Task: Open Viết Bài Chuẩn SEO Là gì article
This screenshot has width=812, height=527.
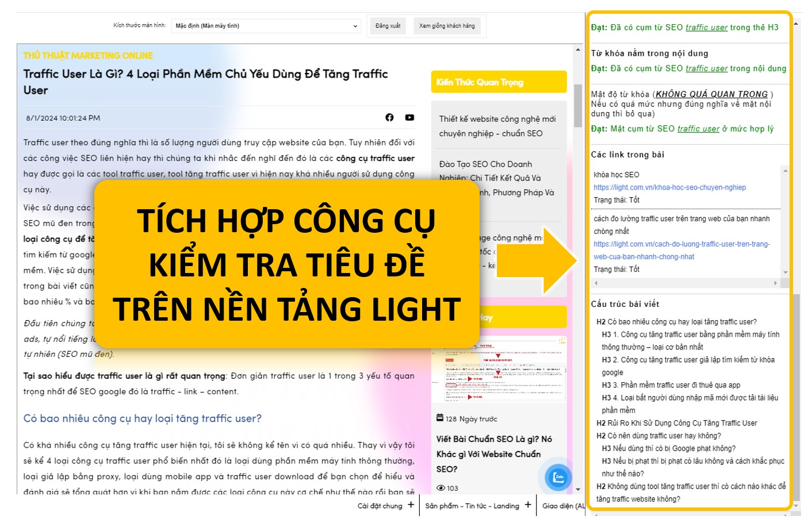Action: [x=493, y=454]
